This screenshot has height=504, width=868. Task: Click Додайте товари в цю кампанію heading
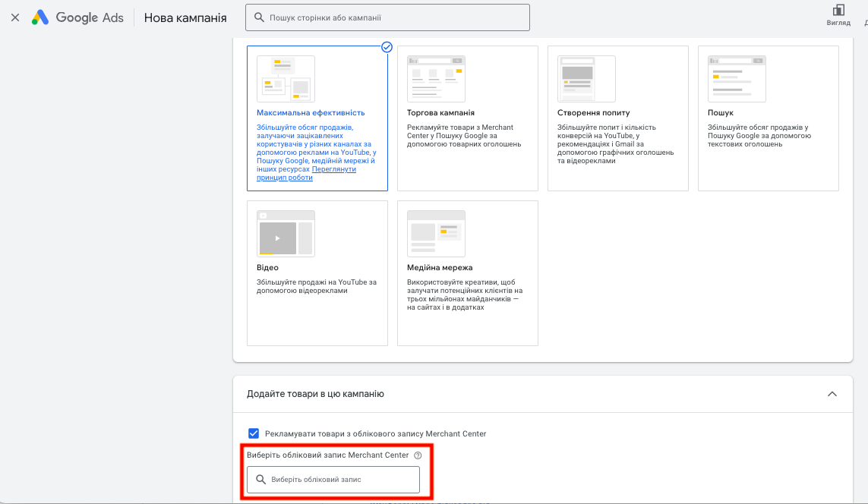(x=316, y=394)
